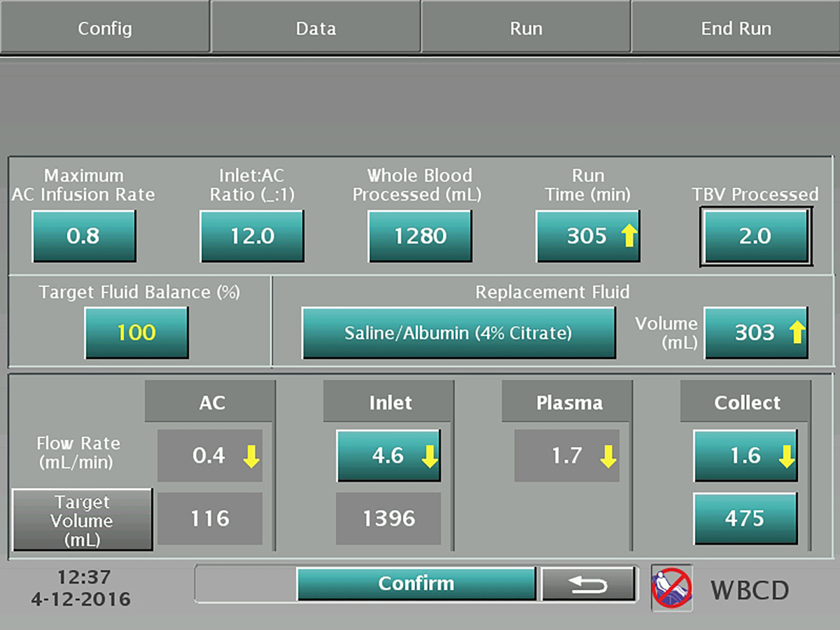
Task: Click the Collect target volume 475
Action: click(745, 519)
